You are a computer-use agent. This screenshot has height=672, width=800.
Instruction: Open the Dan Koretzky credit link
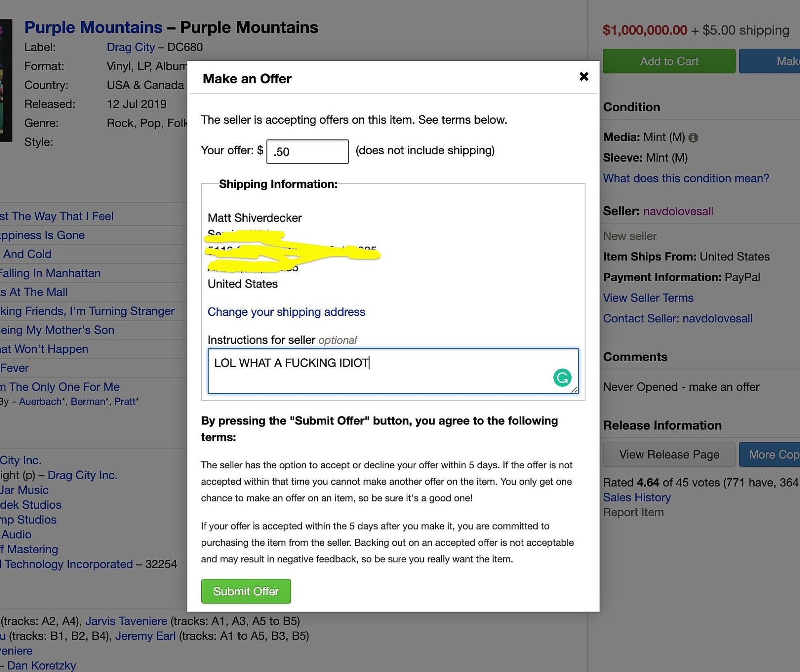pos(42,665)
